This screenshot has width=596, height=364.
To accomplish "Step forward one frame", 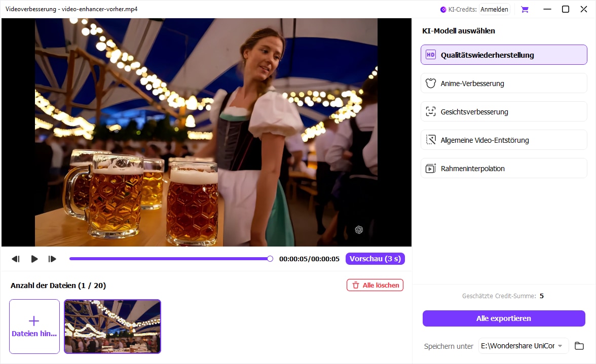I will coord(52,259).
